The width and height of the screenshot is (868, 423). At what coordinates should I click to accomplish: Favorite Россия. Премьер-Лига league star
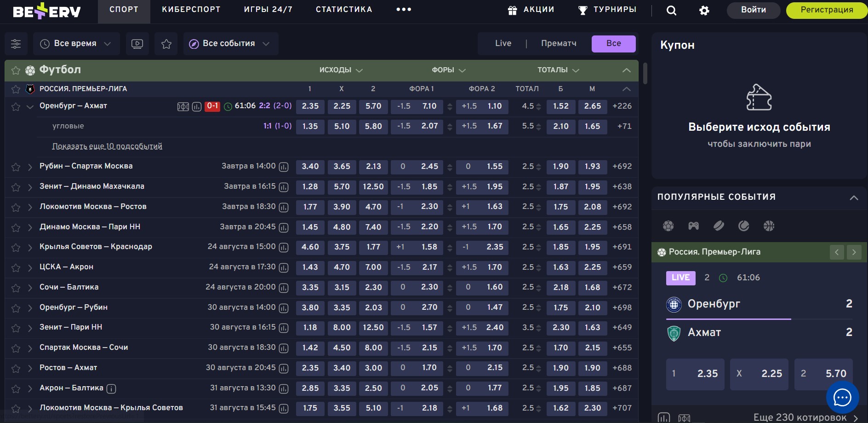tap(16, 89)
